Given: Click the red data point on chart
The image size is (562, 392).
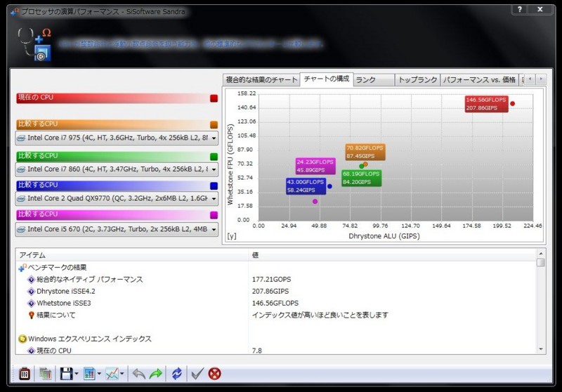Looking at the screenshot, I should click(x=513, y=103).
